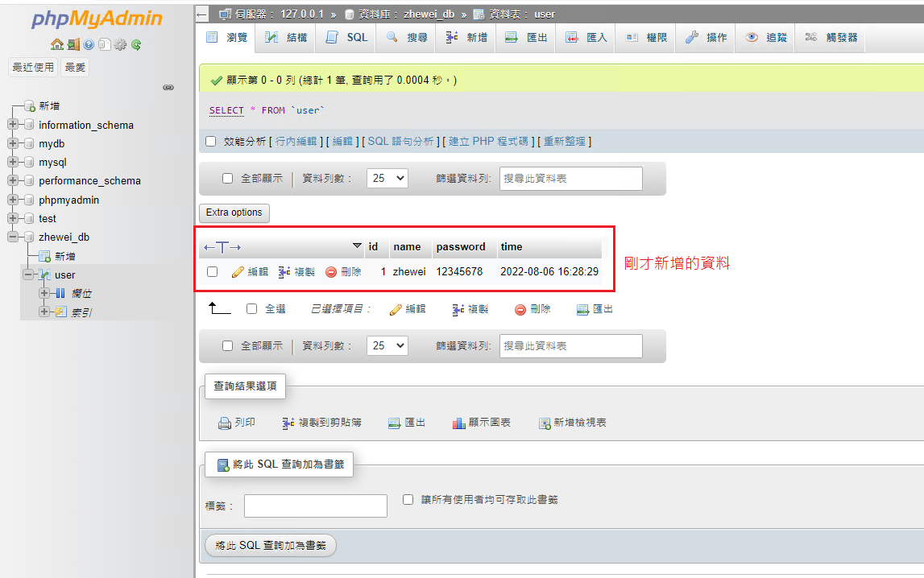Image resolution: width=924 pixels, height=578 pixels.
Task: Open the 結構 (Structure) tab
Action: (x=286, y=38)
